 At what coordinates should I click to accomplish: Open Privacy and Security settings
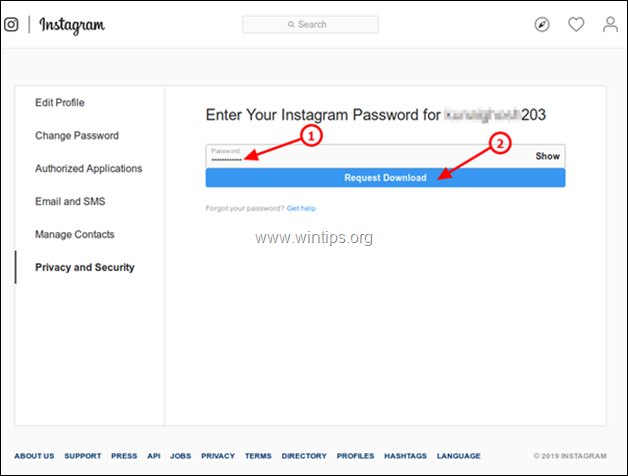tap(85, 268)
